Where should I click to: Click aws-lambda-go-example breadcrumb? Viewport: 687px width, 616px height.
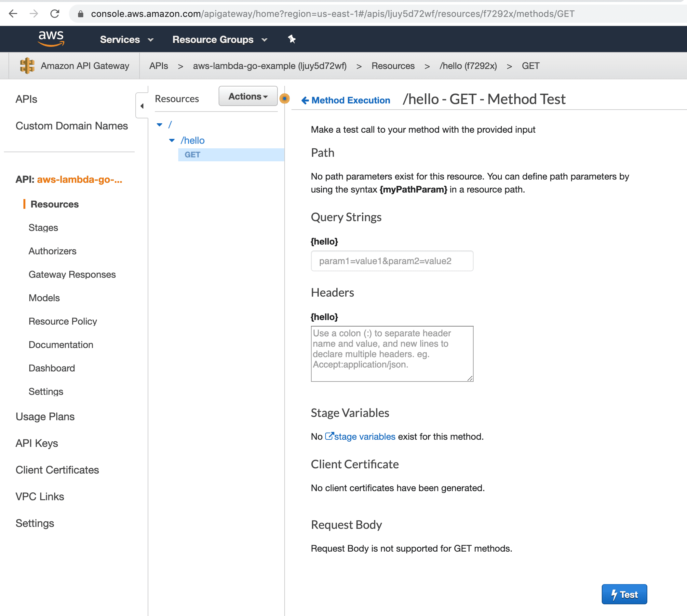tap(270, 66)
